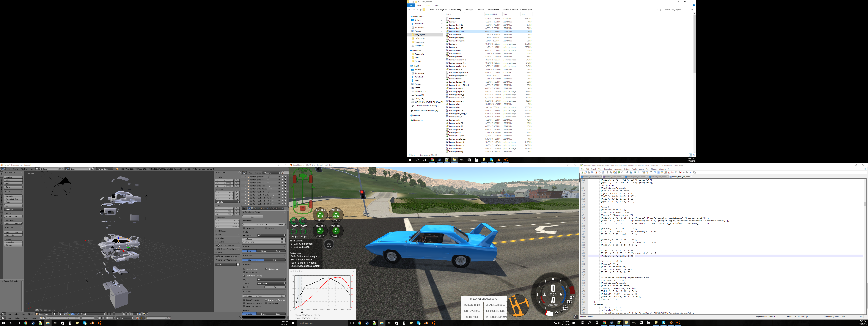Click BREAK ALL BREAKGROUPS button
868x326 pixels.
click(484, 299)
